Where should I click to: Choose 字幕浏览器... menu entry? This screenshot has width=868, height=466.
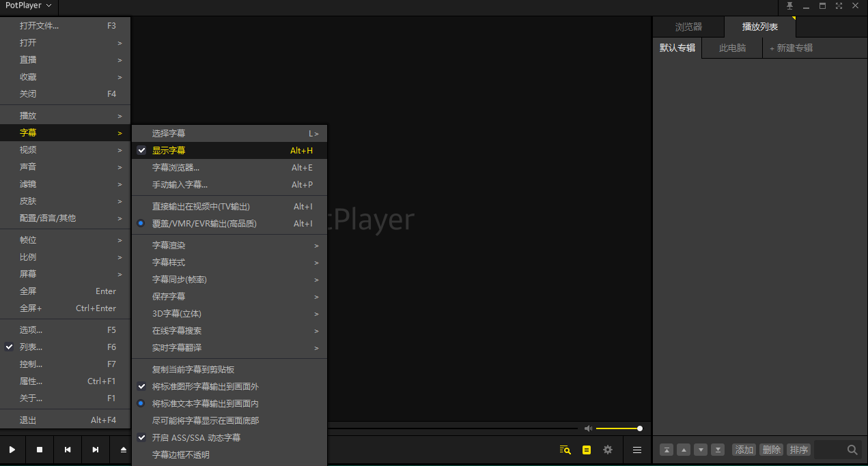(229, 168)
